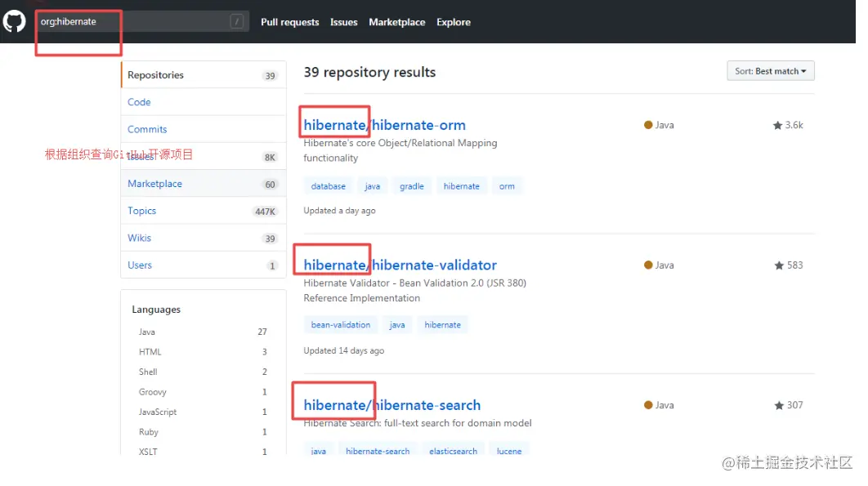The height and width of the screenshot is (486, 868).
Task: Click the star icon next to 583
Action: coord(779,265)
